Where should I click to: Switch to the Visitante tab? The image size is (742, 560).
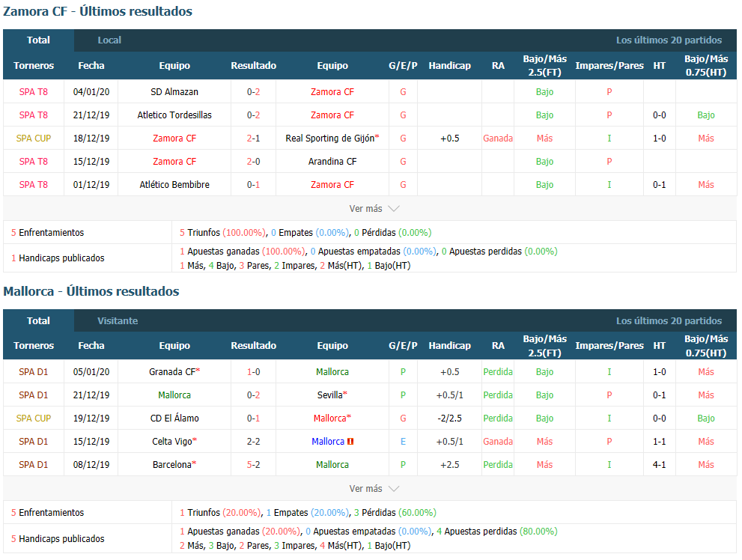[x=118, y=320]
